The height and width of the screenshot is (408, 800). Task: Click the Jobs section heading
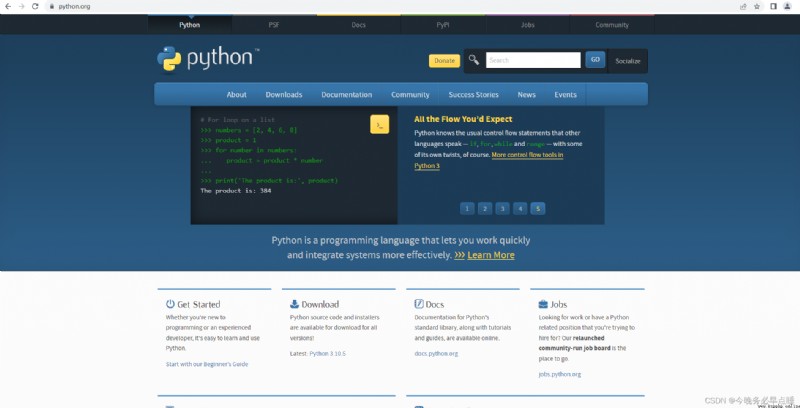pos(559,304)
